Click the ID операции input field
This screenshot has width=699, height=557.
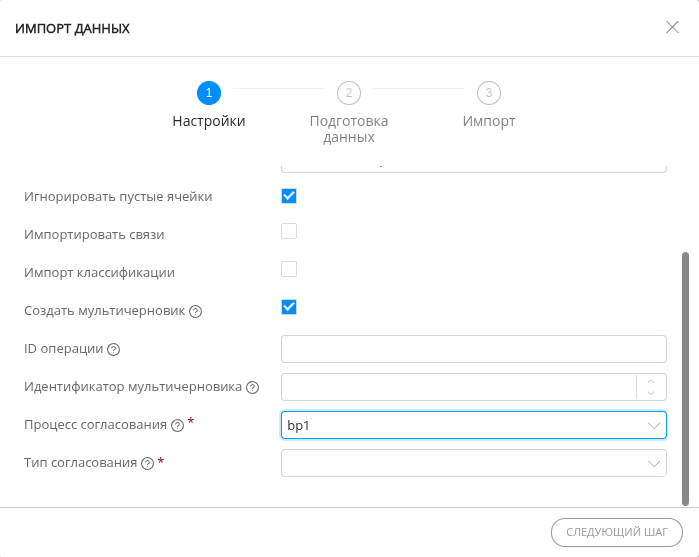pyautogui.click(x=473, y=349)
